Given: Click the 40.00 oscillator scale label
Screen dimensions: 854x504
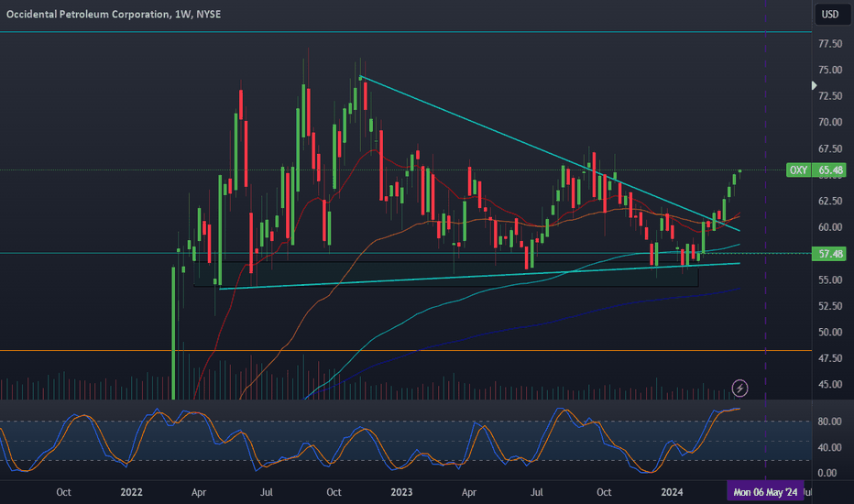Looking at the screenshot, I should tap(829, 448).
